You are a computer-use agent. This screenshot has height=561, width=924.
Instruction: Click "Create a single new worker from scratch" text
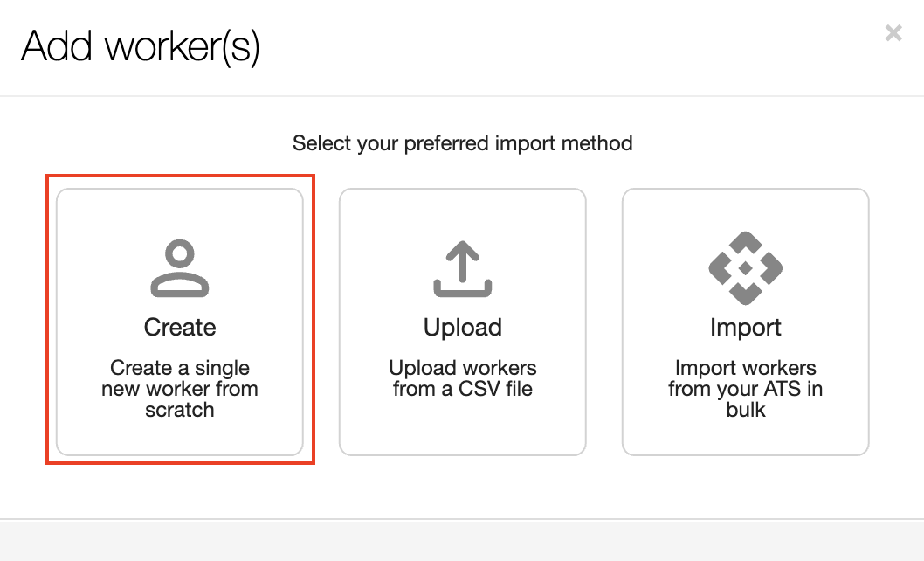click(x=180, y=388)
